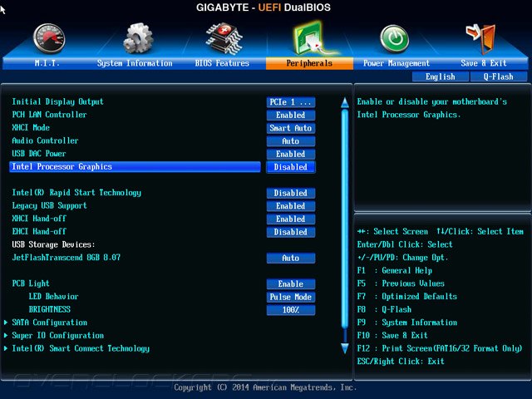Screen dimensions: 532x399
Task: Select the XHCI Mode label
Action: coord(31,127)
